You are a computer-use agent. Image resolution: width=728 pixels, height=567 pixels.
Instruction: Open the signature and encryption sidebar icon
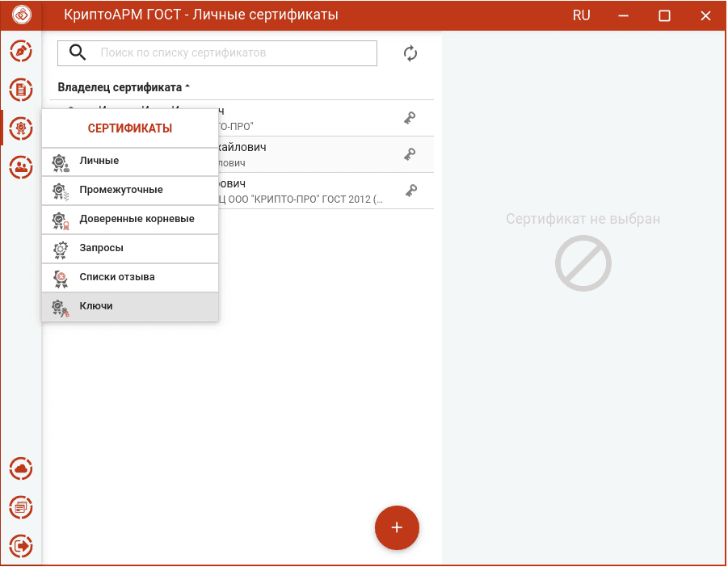click(21, 51)
